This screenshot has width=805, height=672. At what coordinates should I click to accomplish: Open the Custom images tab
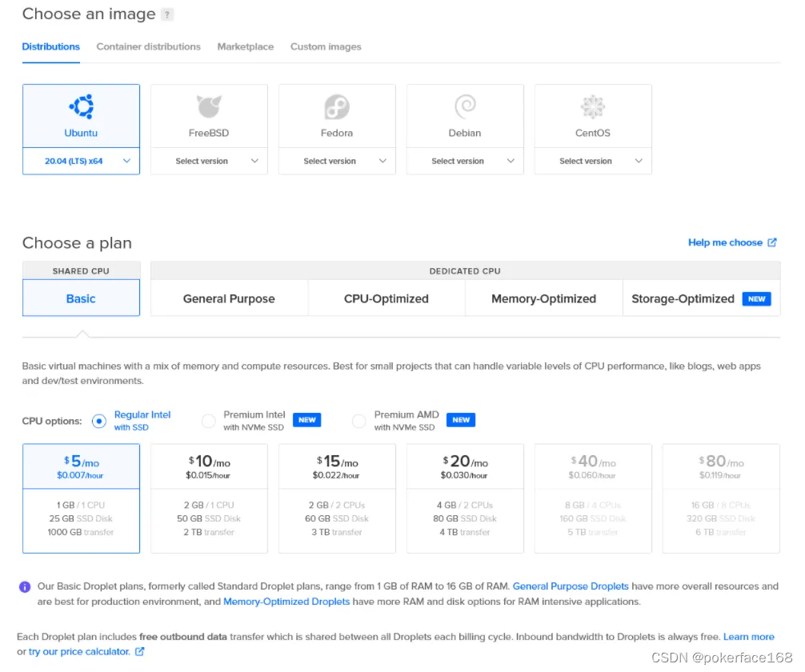[x=326, y=46]
